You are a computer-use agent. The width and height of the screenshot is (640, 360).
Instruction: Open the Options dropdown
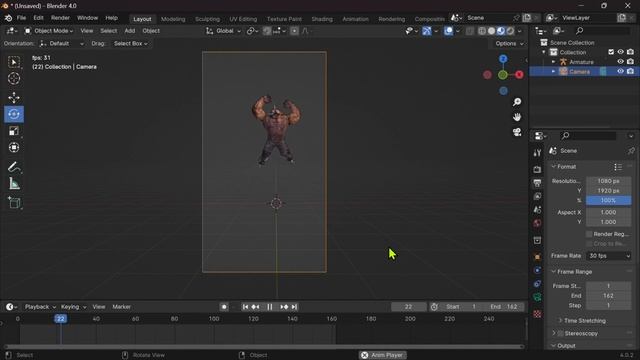pyautogui.click(x=509, y=43)
